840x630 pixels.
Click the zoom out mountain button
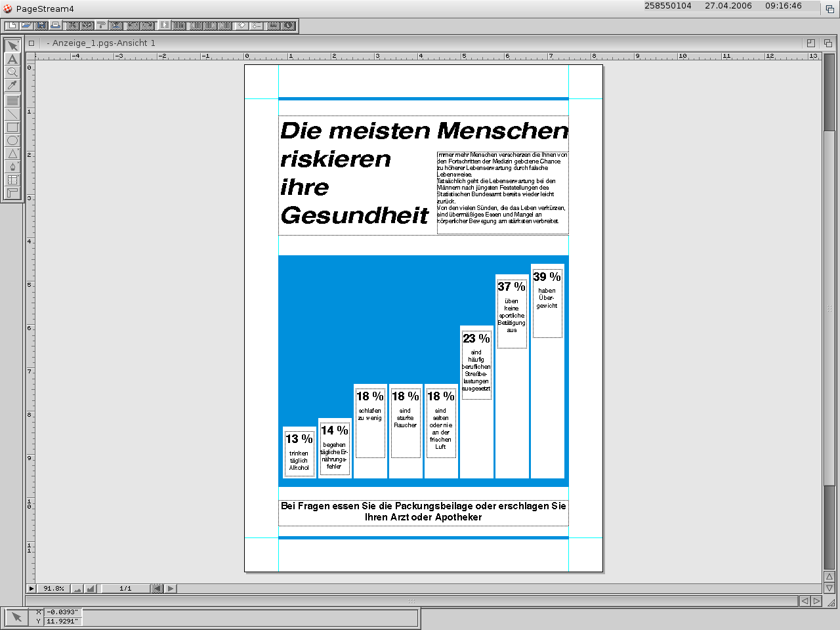pos(77,589)
